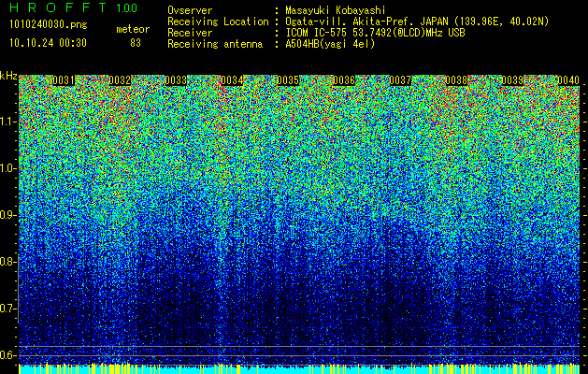The width and height of the screenshot is (588, 374).
Task: Click the 0032 time marker
Action: [x=120, y=80]
